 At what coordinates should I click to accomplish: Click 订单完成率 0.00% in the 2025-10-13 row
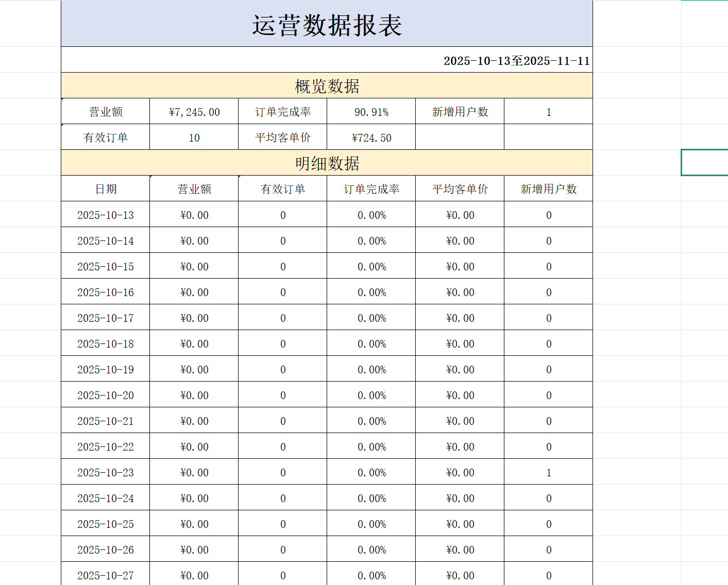point(371,214)
